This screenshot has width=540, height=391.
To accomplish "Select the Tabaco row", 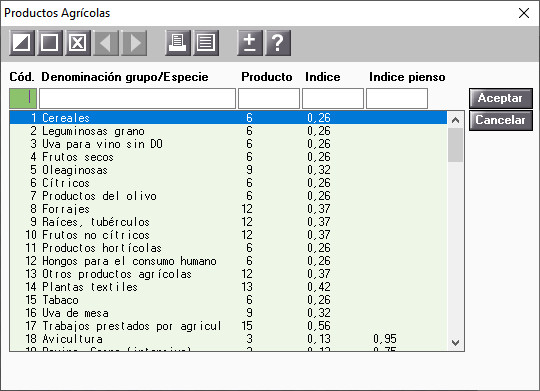I will [x=228, y=300].
